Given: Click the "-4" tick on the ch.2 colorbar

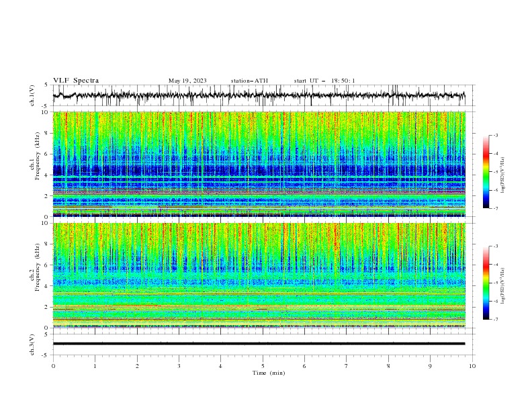Looking at the screenshot, I should pyautogui.click(x=495, y=265).
